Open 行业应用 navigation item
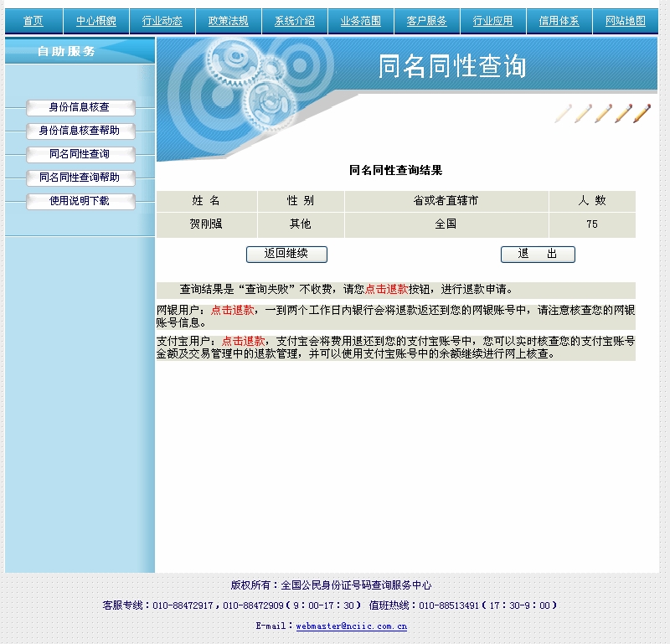Screen dimensions: 670x644 coord(492,20)
